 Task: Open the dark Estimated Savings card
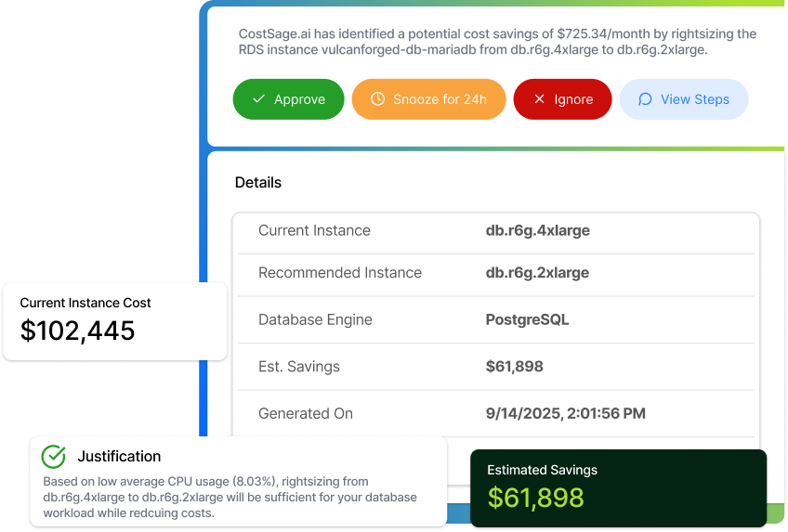pyautogui.click(x=618, y=488)
